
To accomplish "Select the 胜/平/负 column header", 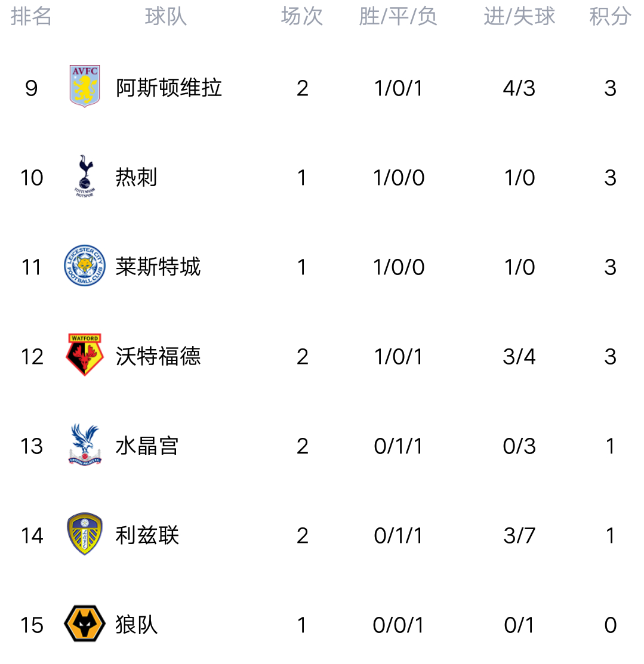I will pos(398,17).
